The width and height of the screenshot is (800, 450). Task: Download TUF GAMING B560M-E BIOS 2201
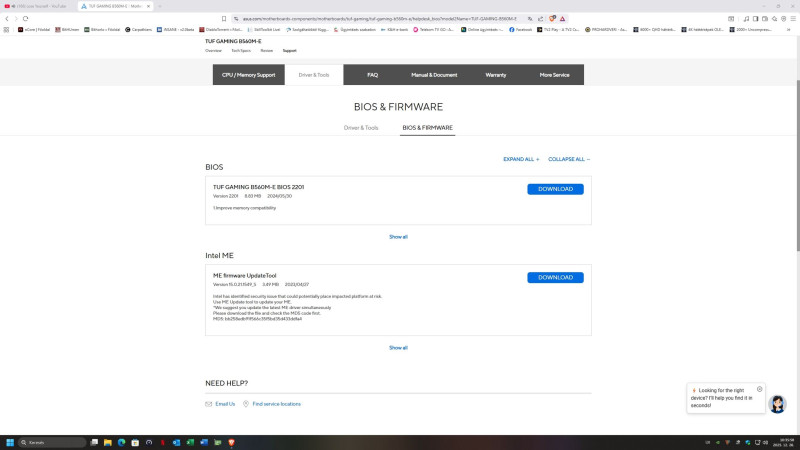(x=555, y=189)
